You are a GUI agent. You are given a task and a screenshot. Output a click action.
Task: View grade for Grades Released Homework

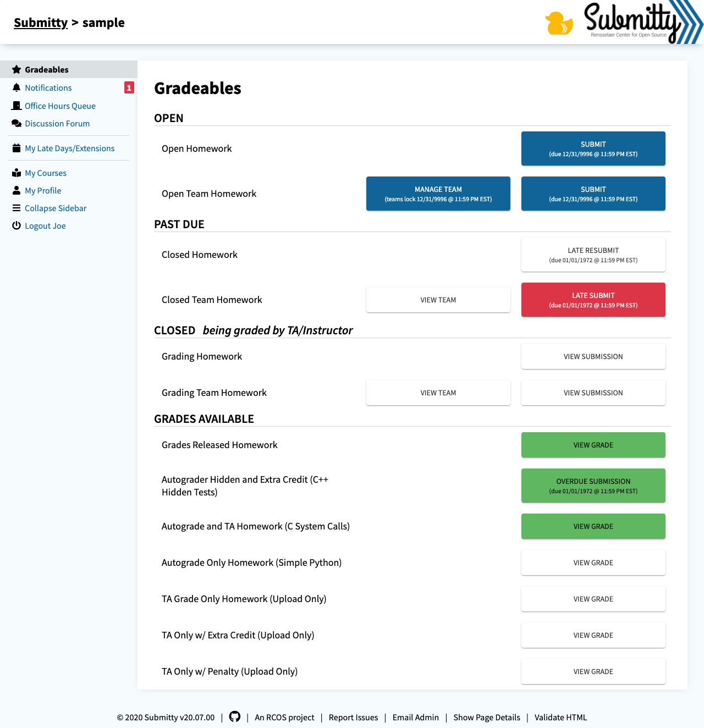[x=593, y=445]
